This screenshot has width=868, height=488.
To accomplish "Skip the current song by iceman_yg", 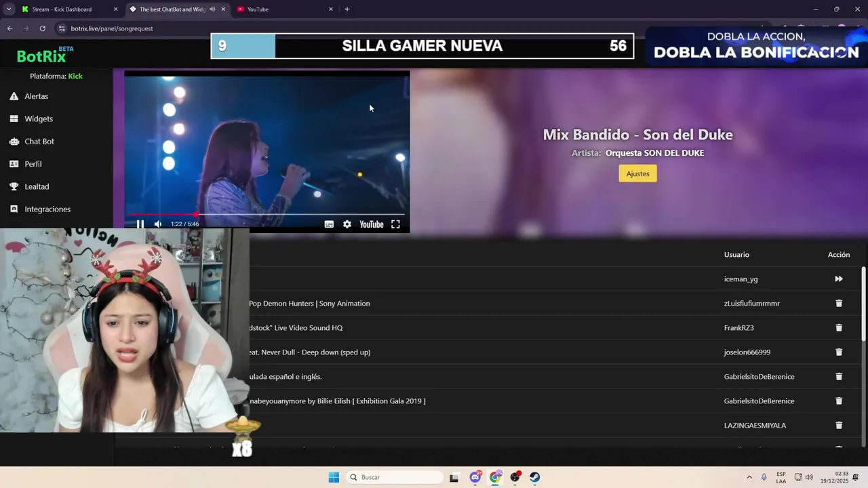I will click(x=839, y=279).
